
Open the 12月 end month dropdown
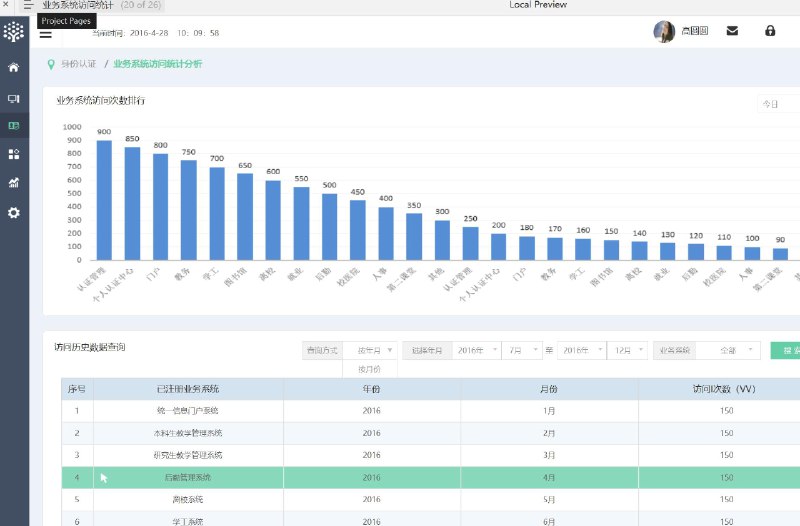[628, 350]
